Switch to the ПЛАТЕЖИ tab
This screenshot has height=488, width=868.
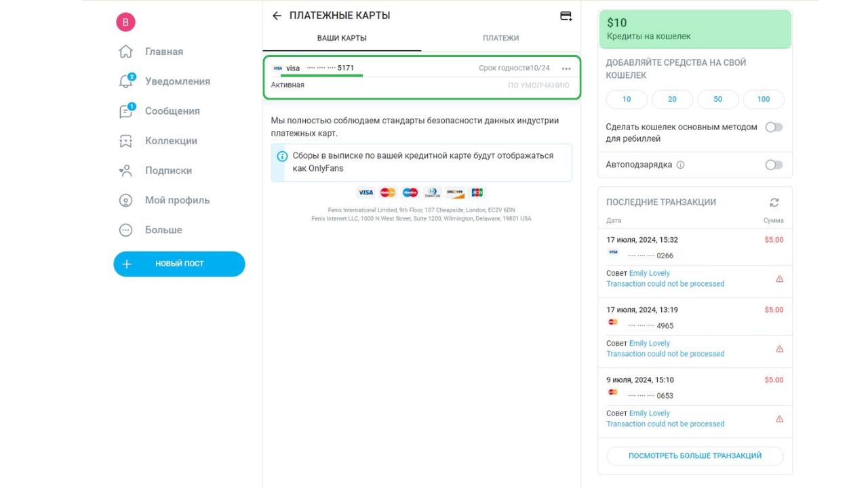(500, 38)
